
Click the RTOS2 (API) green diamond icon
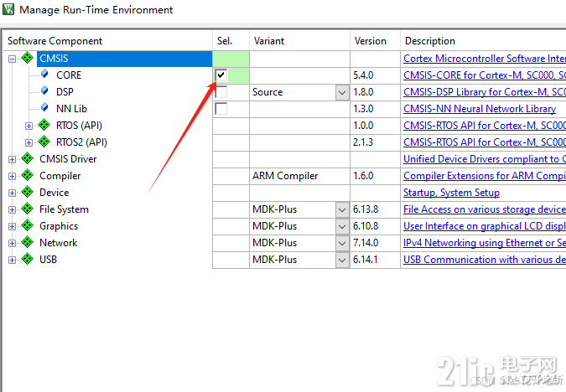[x=44, y=142]
